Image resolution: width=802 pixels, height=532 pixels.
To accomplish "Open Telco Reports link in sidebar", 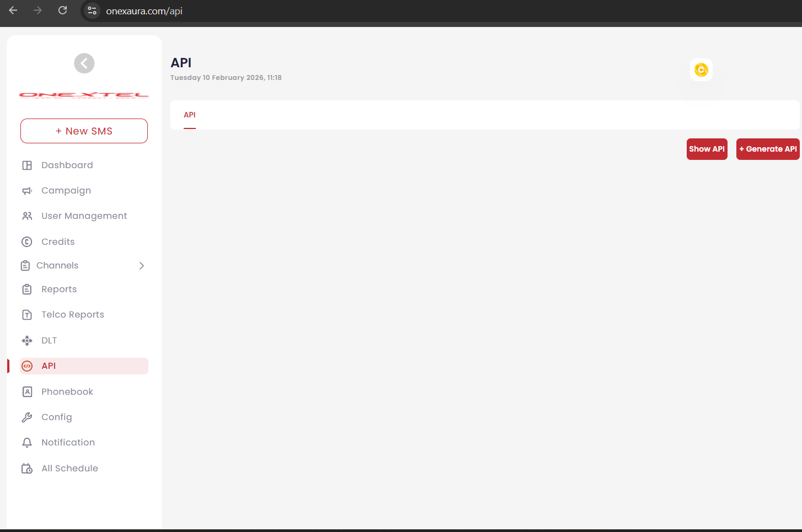I will 73,315.
